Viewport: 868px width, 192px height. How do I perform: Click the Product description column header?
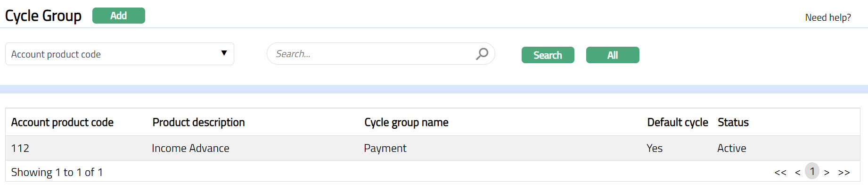(x=198, y=123)
